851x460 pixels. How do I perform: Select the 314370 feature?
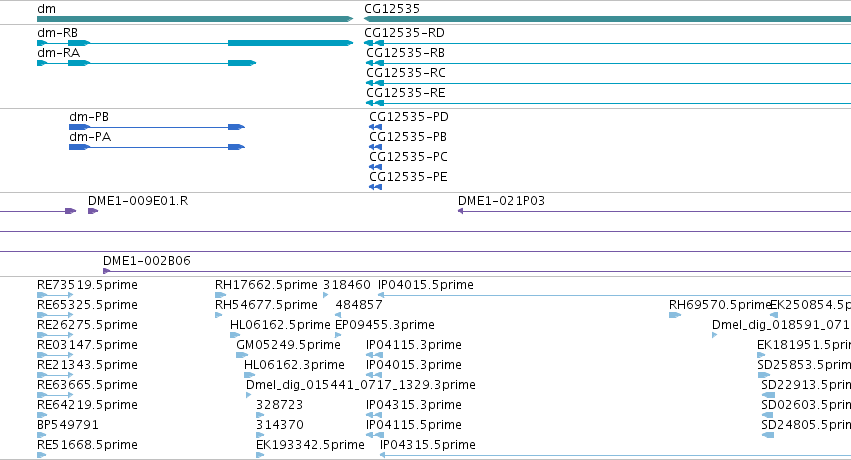[280, 425]
